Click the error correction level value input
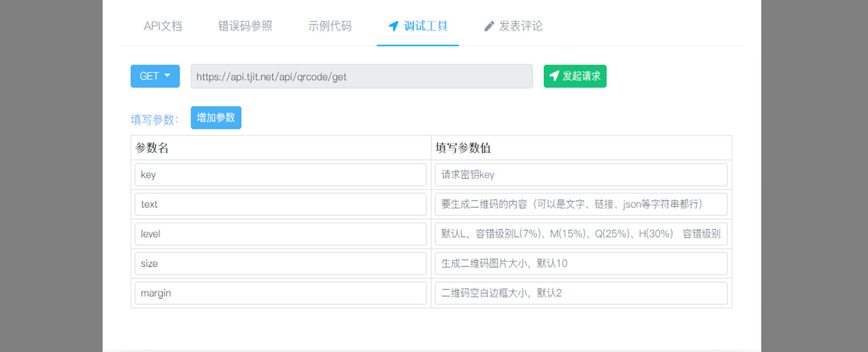868x352 pixels. click(581, 233)
